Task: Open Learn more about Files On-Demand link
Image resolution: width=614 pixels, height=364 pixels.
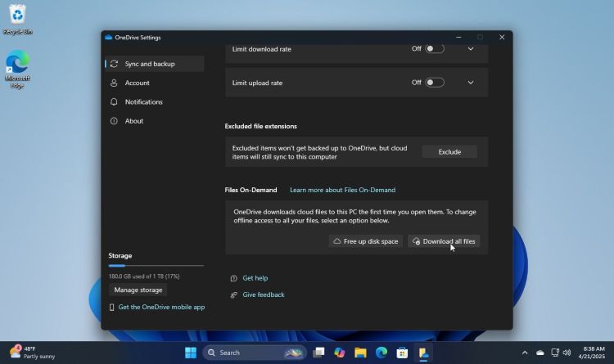Action: point(342,190)
